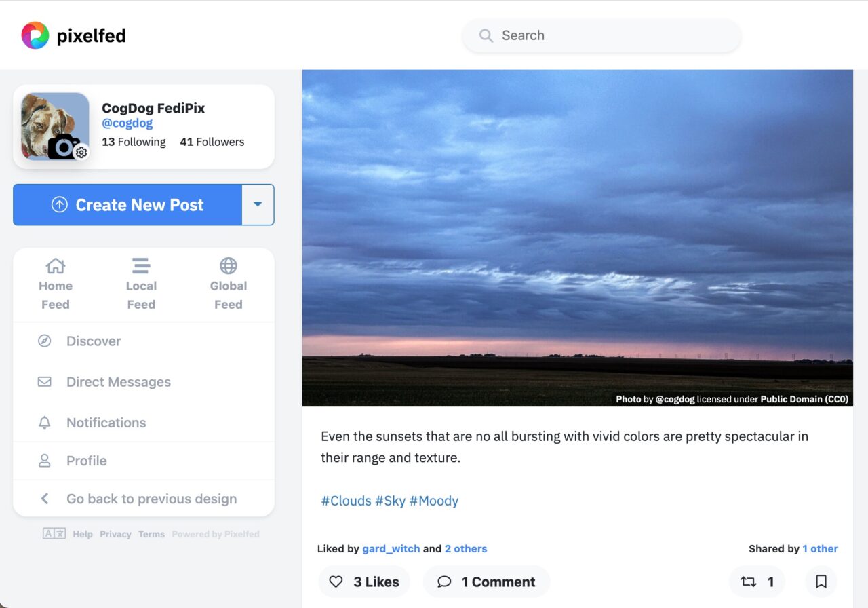Screen dimensions: 868x608
Task: Click the language translate icon in footer
Action: coord(54,534)
